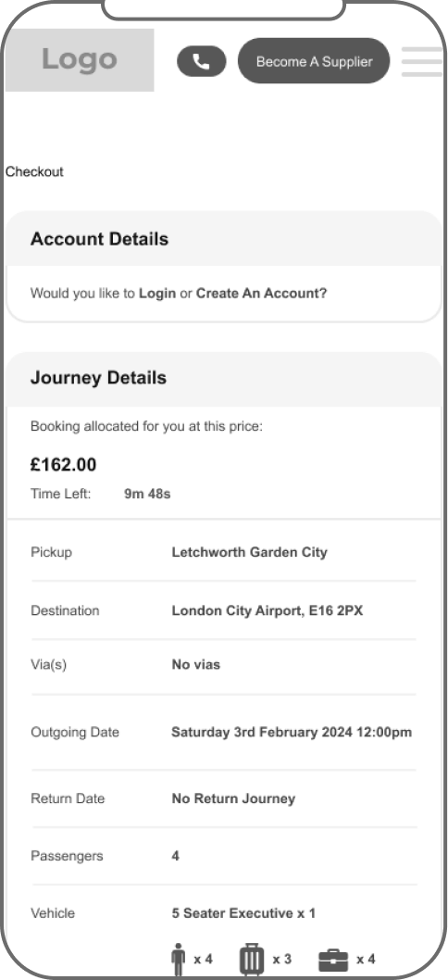Click the No Return Journey value

tap(233, 798)
